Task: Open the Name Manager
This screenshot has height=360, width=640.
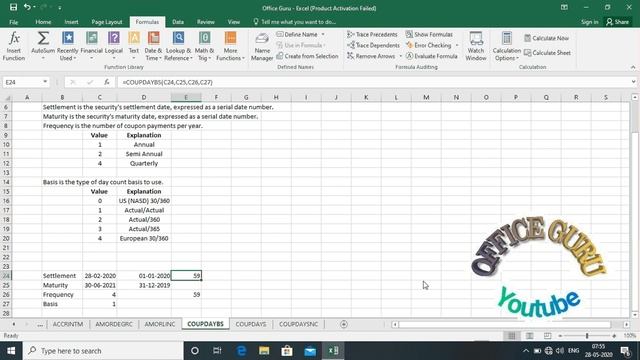Action: point(262,46)
